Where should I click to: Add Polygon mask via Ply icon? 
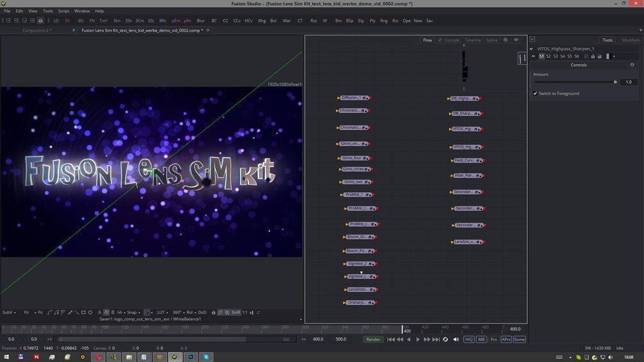(372, 21)
